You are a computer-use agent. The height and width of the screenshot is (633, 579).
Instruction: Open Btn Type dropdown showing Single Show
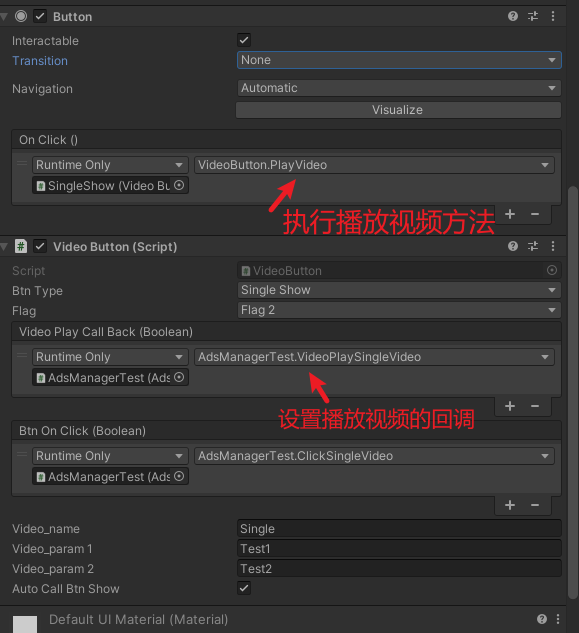pyautogui.click(x=399, y=290)
